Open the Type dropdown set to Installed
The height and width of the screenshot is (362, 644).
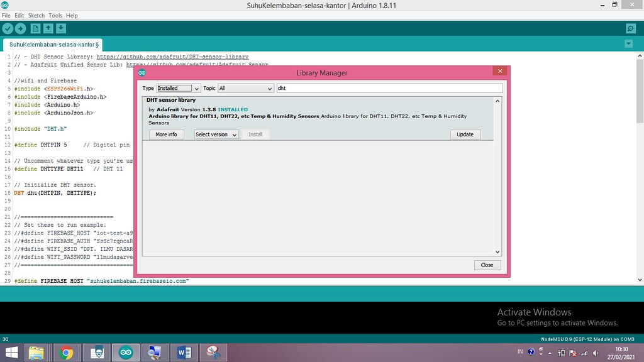(x=178, y=88)
